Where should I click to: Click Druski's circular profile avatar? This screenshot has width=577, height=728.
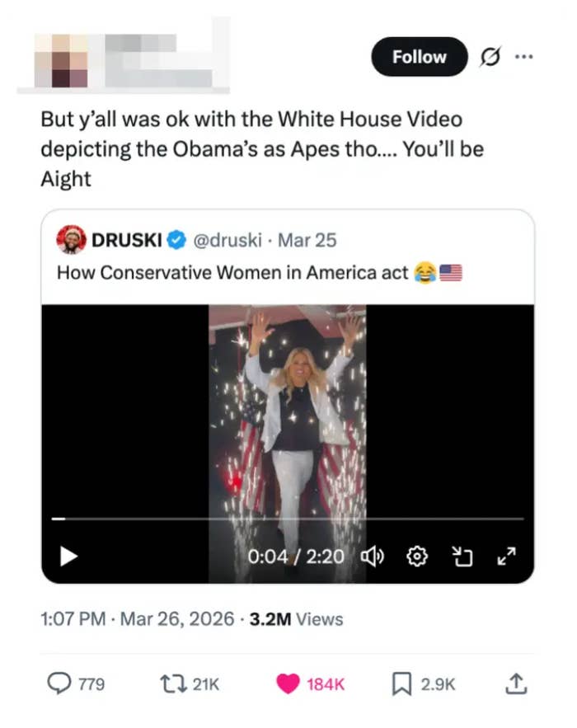(73, 240)
